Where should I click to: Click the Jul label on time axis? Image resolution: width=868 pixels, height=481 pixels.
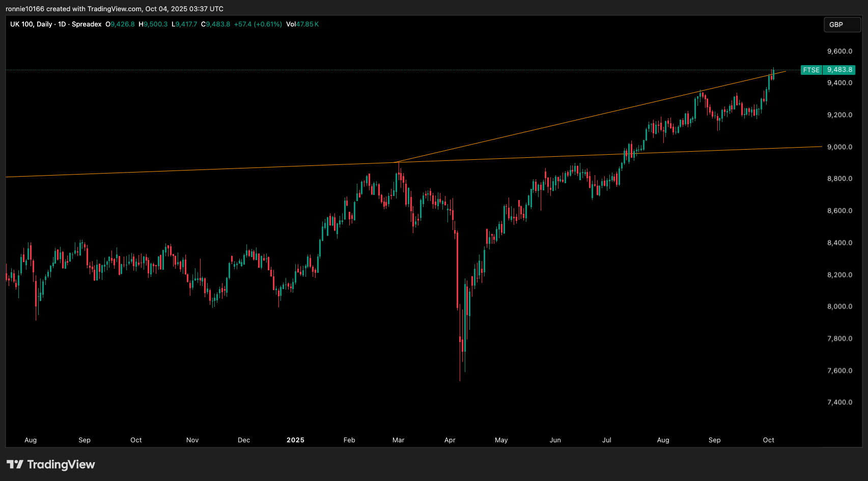point(607,440)
